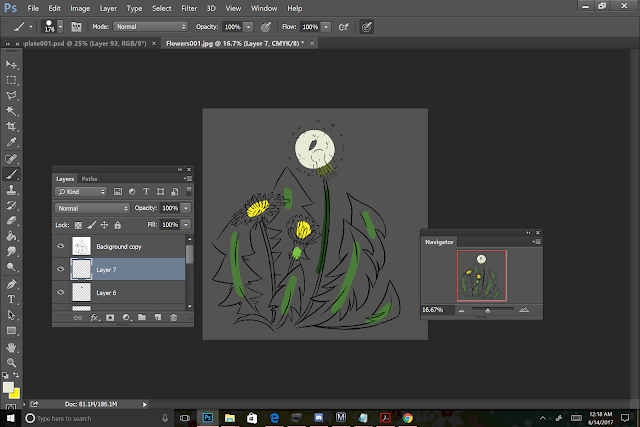Select the Eraser tool

click(x=11, y=221)
